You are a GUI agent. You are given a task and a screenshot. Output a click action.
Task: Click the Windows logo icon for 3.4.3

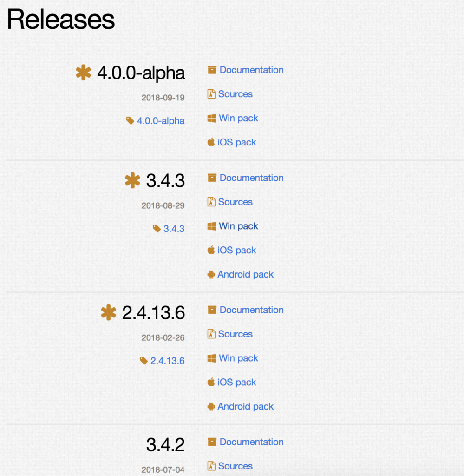click(212, 226)
